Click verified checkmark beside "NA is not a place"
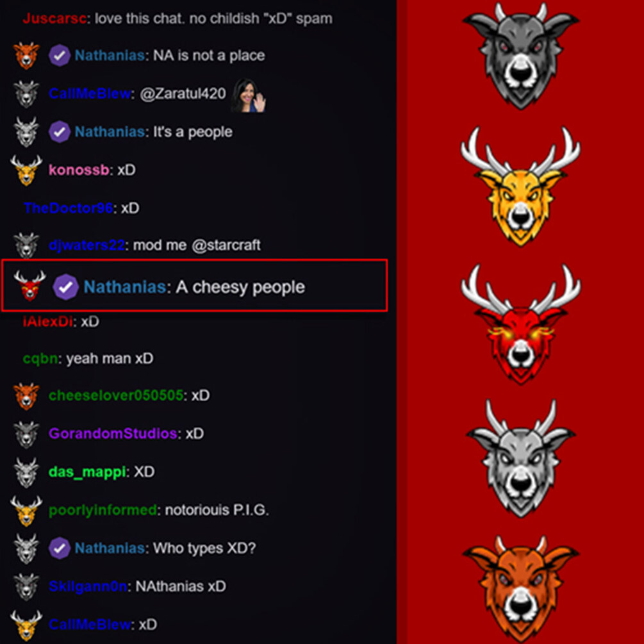 [x=59, y=56]
